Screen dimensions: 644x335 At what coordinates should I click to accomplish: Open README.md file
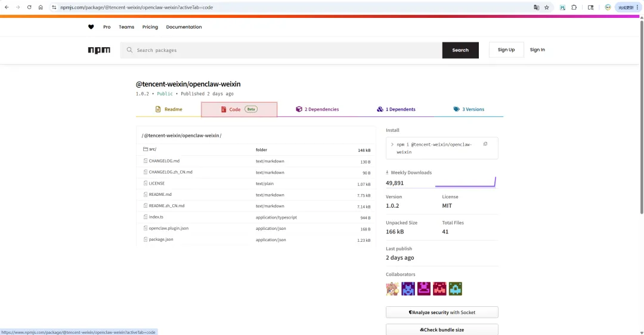(160, 194)
